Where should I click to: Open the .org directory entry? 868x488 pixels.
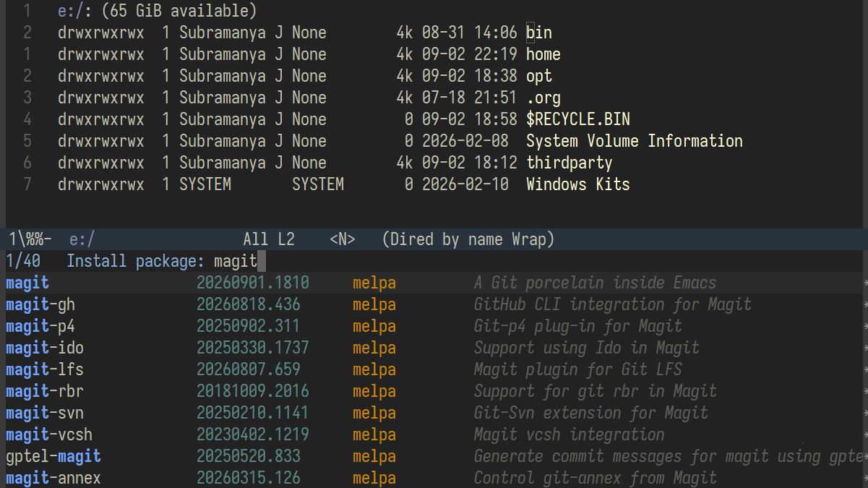tap(543, 98)
